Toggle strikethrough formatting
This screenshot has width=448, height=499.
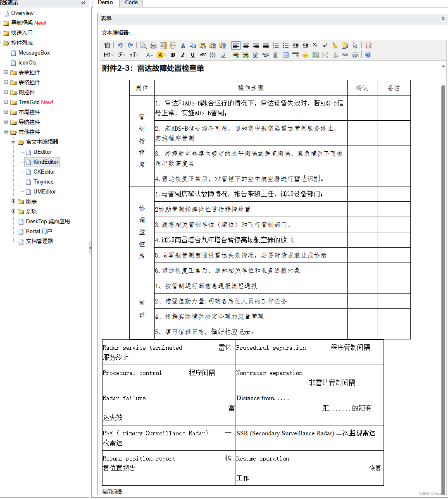[x=203, y=55]
